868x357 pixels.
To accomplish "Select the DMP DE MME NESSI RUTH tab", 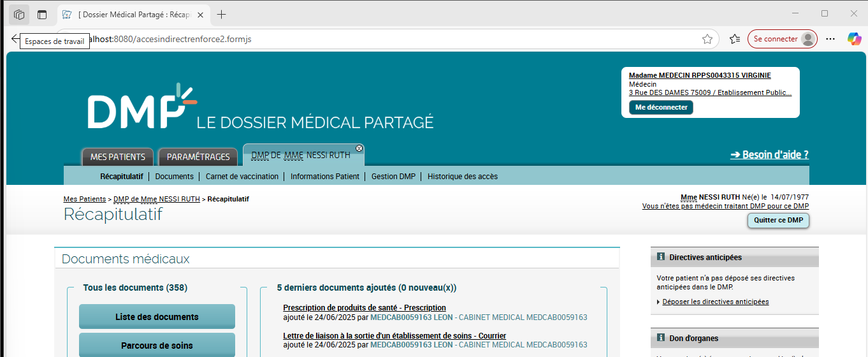I will (301, 155).
